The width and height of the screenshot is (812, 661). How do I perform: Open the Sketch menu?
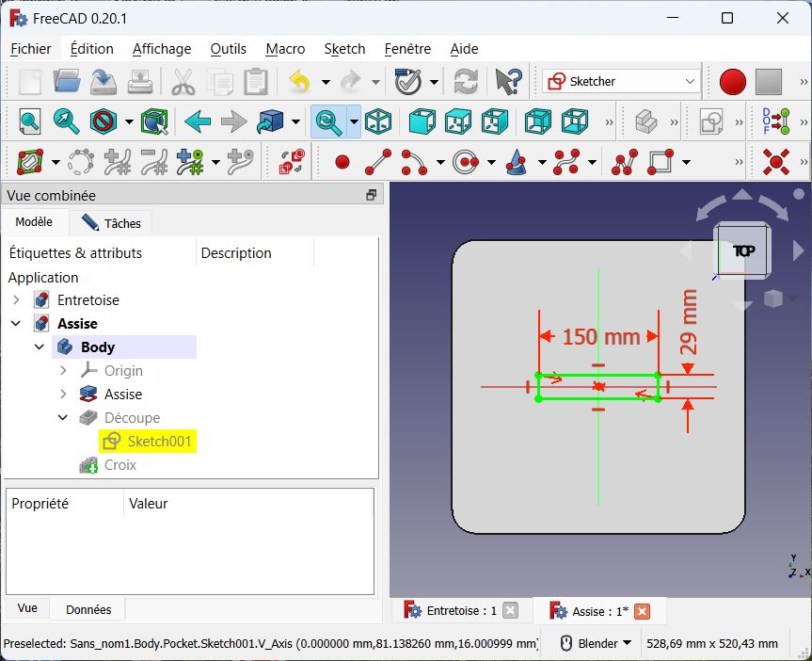point(344,49)
